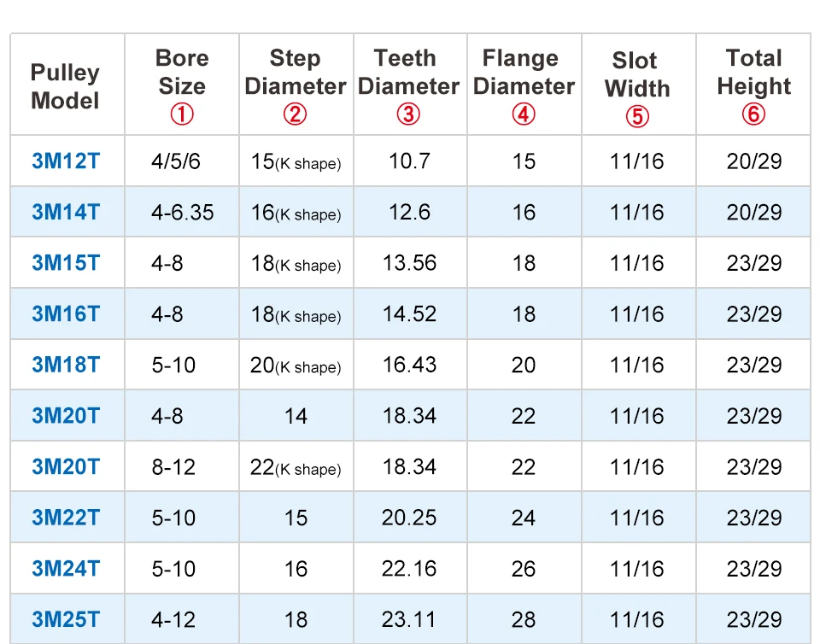Viewport: 820px width, 644px height.
Task: Select the 3M24T pulley model
Action: [x=66, y=569]
